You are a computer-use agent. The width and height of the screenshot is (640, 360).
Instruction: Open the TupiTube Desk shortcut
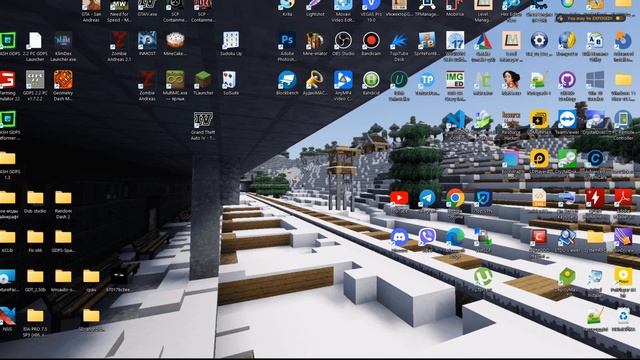click(x=399, y=41)
